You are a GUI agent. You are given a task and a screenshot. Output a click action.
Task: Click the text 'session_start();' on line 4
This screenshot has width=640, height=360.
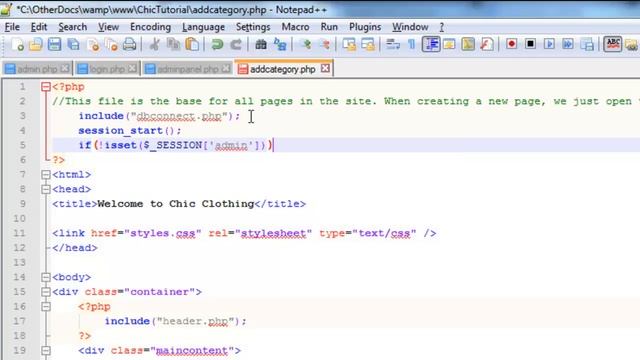(x=130, y=131)
